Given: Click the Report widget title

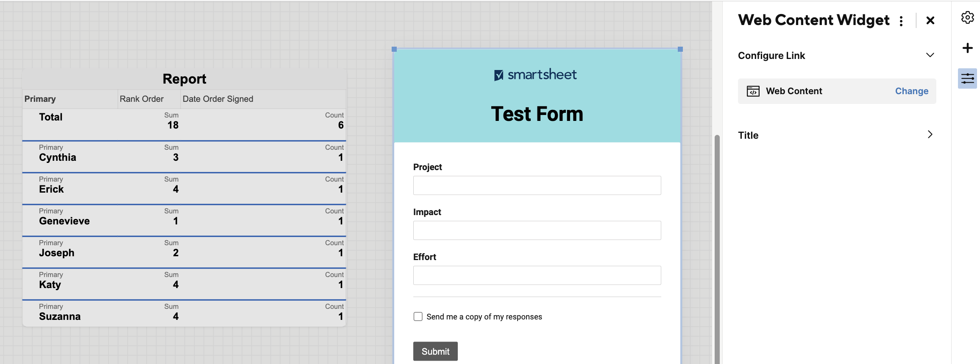Looking at the screenshot, I should [x=184, y=79].
